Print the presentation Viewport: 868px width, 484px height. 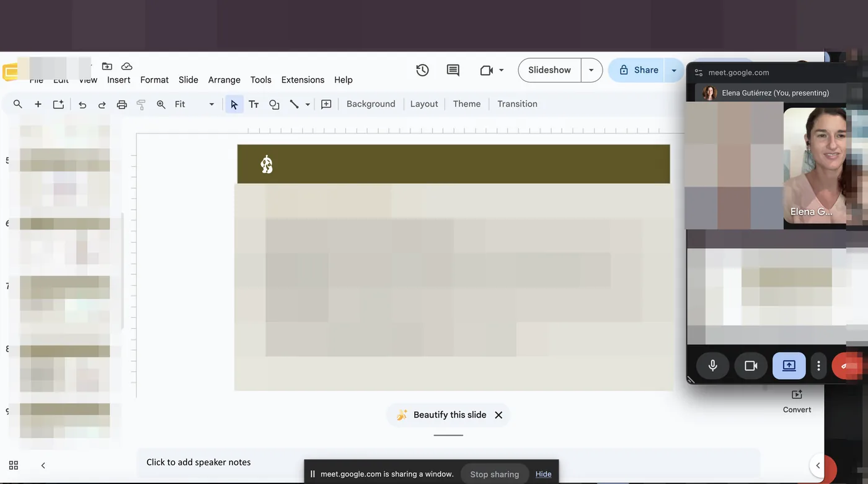click(x=122, y=104)
